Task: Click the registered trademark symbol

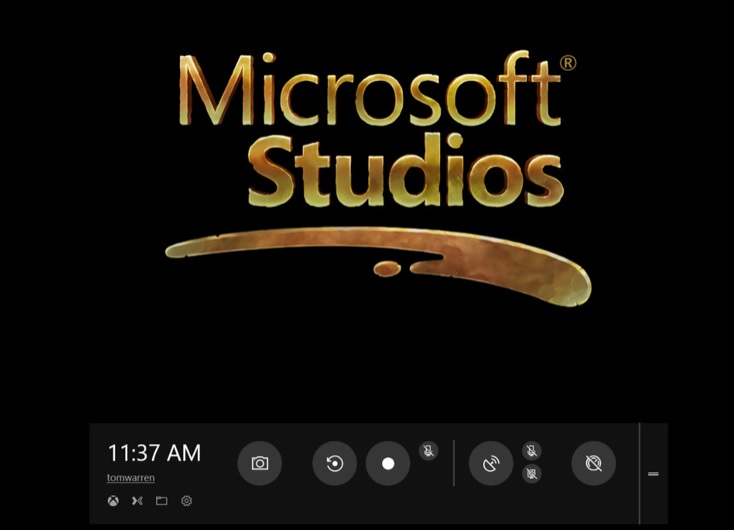Action: pyautogui.click(x=567, y=63)
